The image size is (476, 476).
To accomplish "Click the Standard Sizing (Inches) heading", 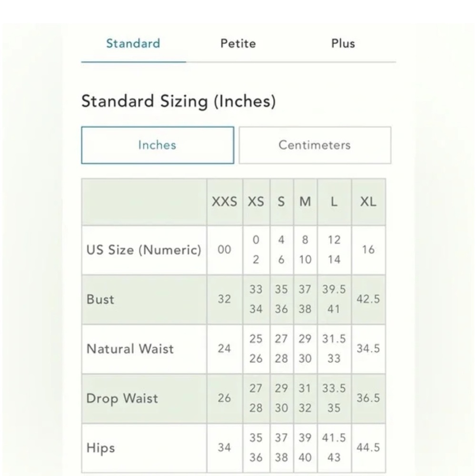I will 179,101.
